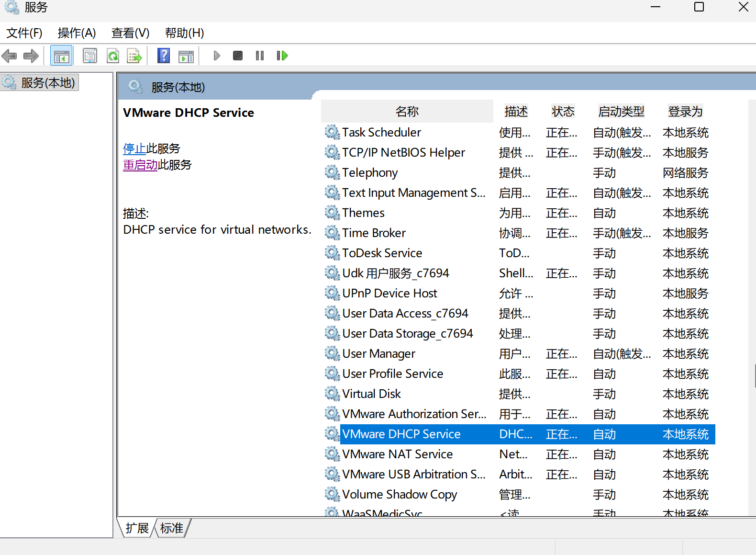Click the Refresh toolbar icon
The height and width of the screenshot is (555, 756).
[x=113, y=56]
